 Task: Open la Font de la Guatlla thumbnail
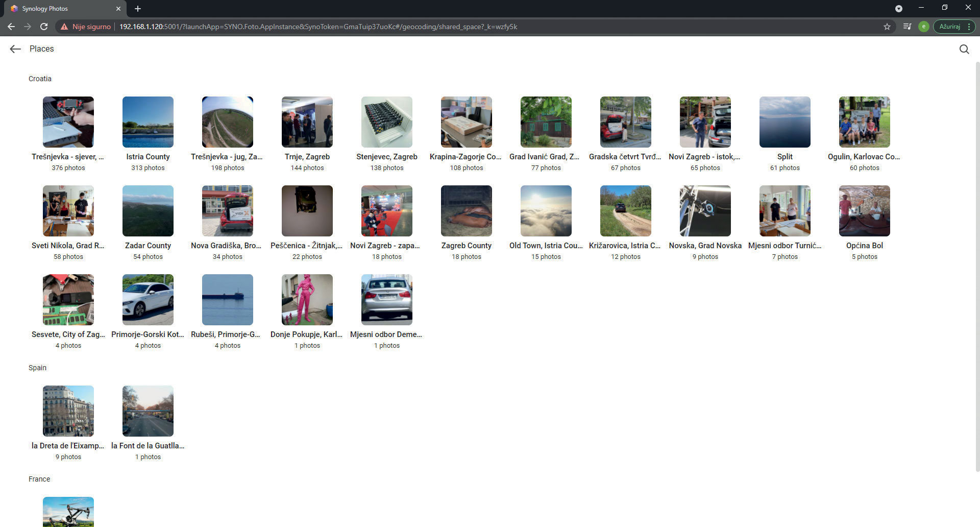(x=148, y=411)
